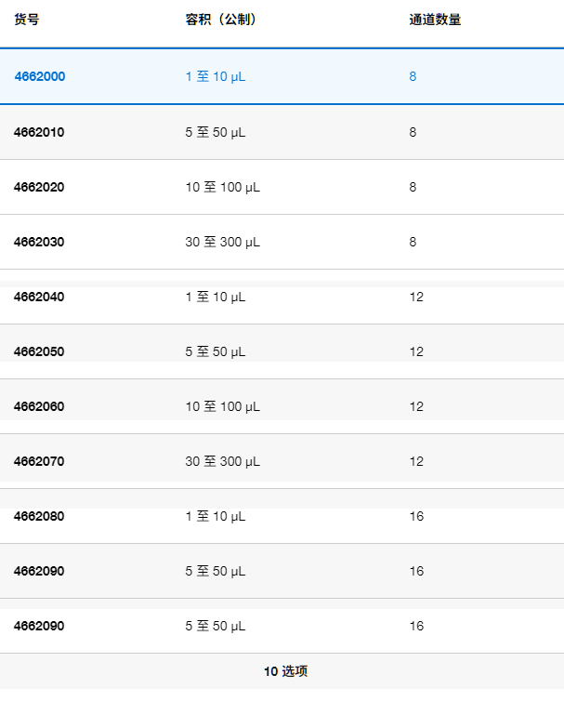The height and width of the screenshot is (728, 564).
Task: Select the 10 至 100 μL 8-channel volume cell
Action: 222,187
